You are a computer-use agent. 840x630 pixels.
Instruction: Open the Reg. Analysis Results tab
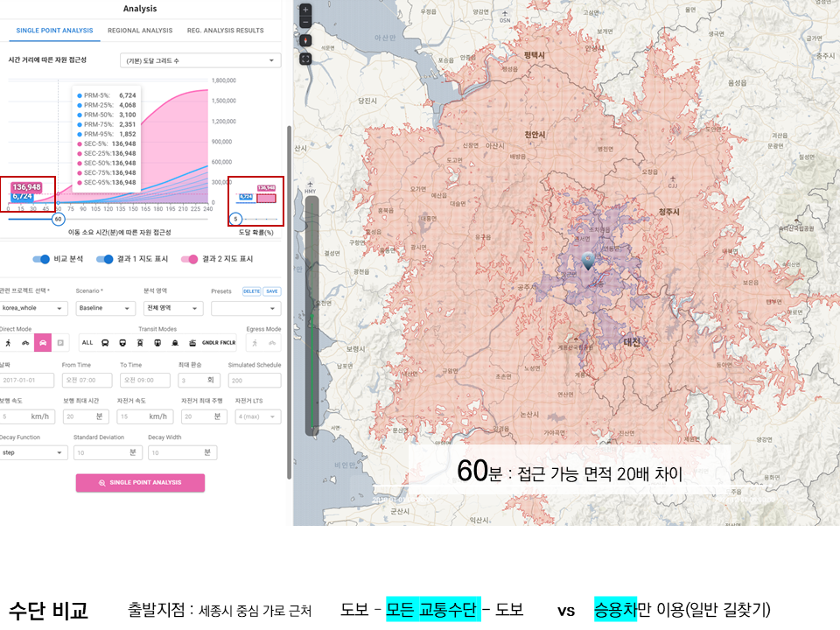225,31
